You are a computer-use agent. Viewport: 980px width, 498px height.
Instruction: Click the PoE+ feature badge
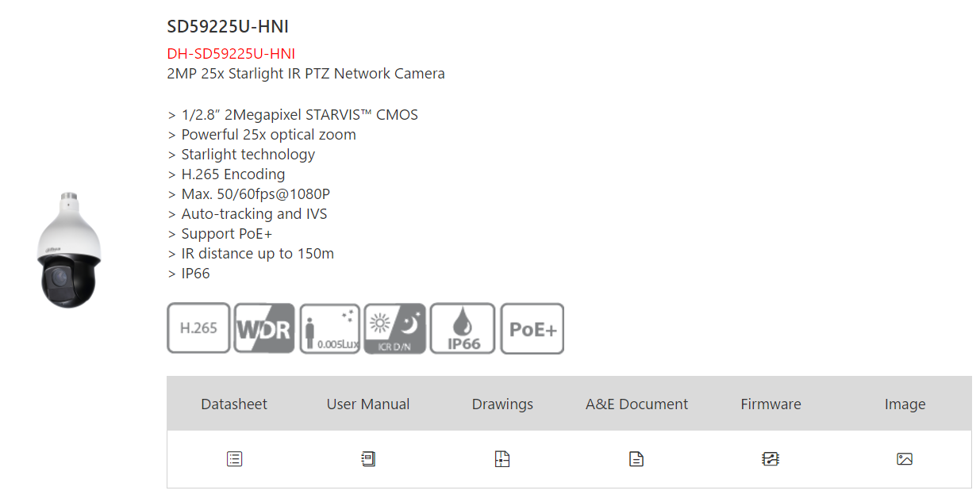(532, 328)
